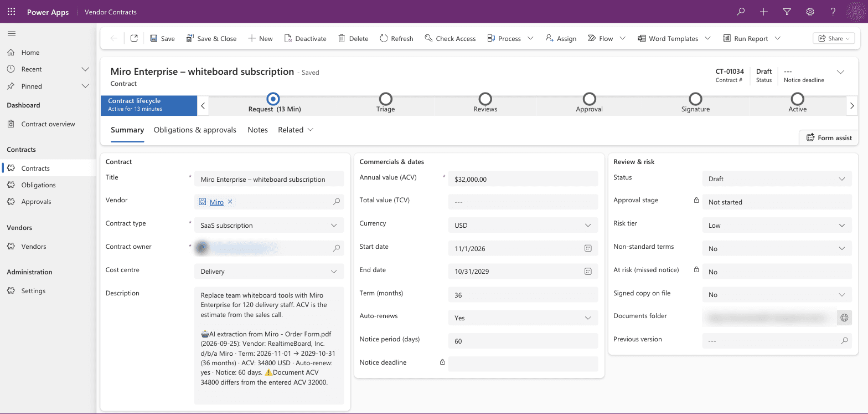Open the Cost centre dropdown

point(269,272)
